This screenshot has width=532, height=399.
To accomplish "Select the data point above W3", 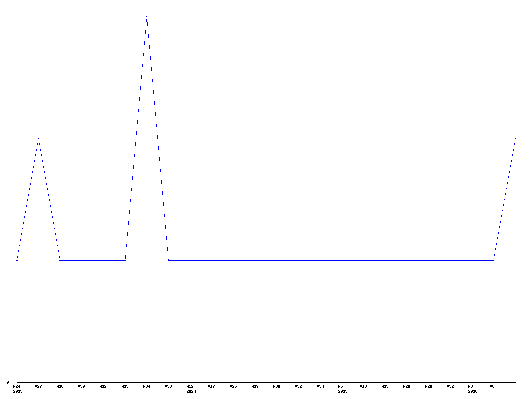I will coord(472,260).
